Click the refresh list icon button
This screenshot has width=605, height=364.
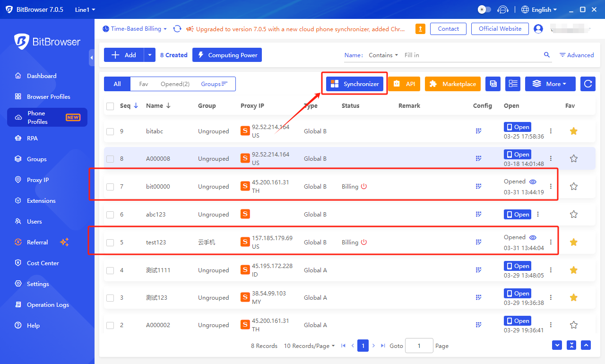click(x=588, y=84)
